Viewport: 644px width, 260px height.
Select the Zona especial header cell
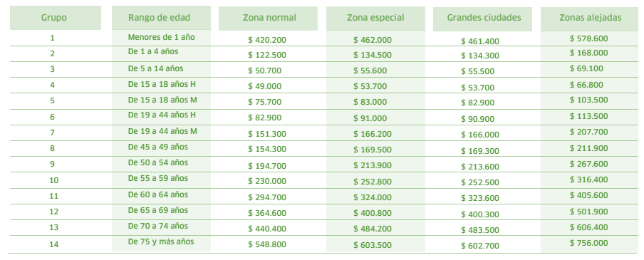[x=375, y=18]
